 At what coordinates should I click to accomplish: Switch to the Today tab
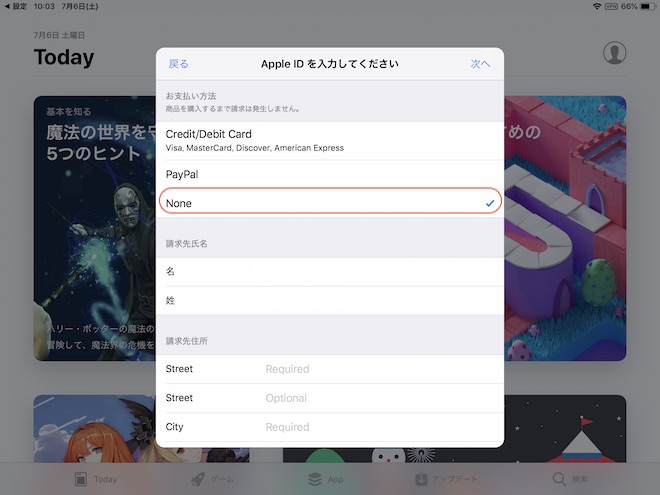[x=96, y=479]
